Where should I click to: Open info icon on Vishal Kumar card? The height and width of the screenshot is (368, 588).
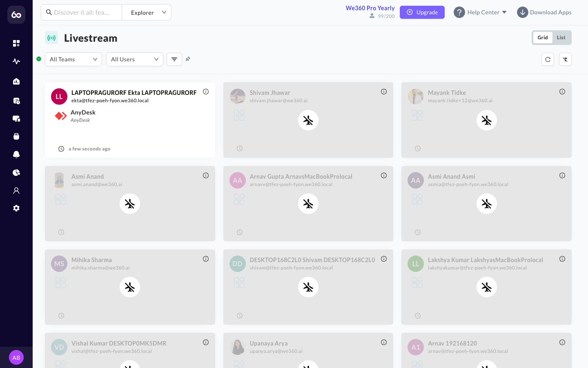[206, 342]
